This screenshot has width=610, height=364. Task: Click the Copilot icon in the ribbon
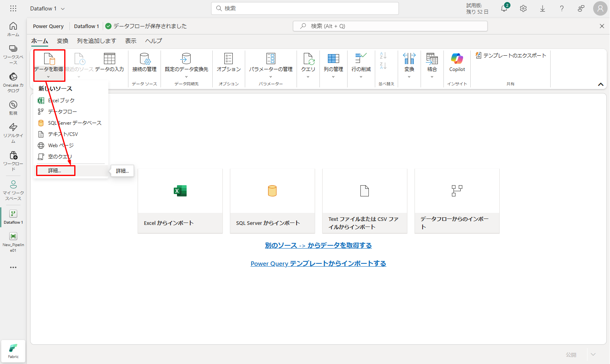point(457,59)
